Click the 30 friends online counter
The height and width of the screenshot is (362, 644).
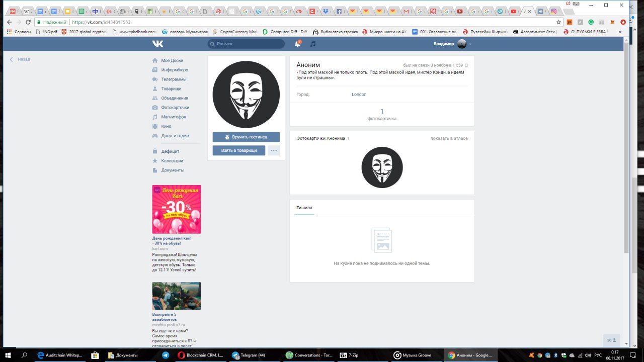pyautogui.click(x=611, y=340)
